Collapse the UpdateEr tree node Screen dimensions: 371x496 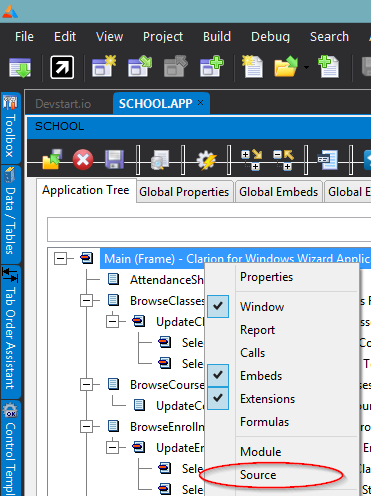[x=112, y=447]
